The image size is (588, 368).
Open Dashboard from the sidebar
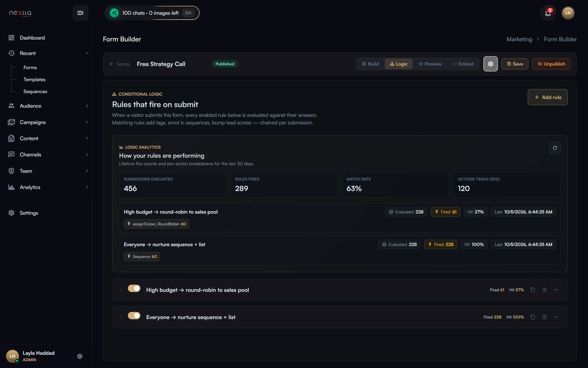pos(32,38)
